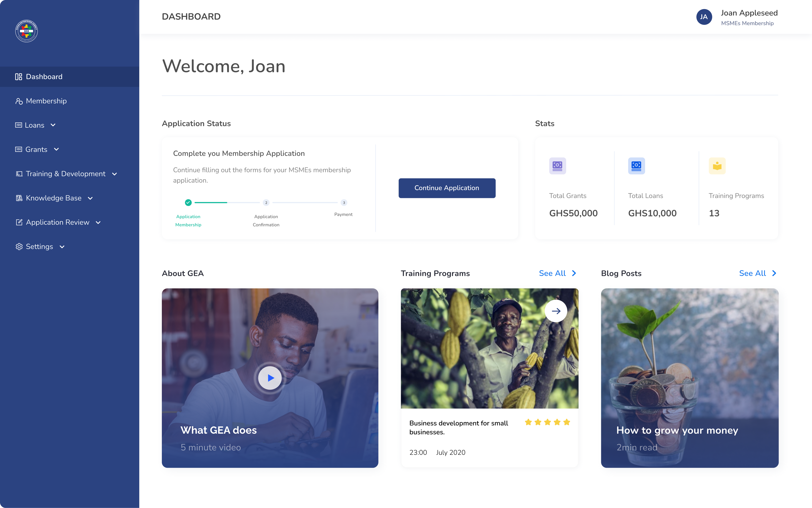Click the completed Application Membership step checkmark
Image resolution: width=812 pixels, height=508 pixels.
click(188, 203)
